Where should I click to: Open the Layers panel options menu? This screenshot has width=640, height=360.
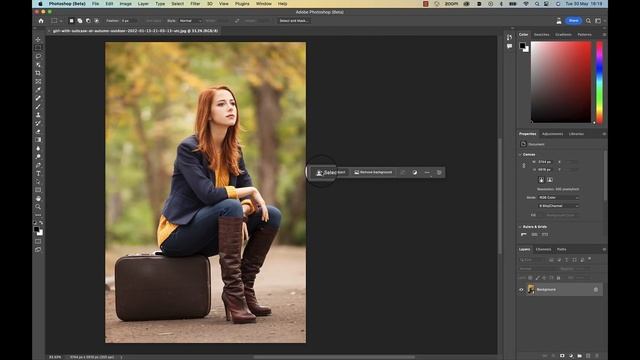coord(604,249)
